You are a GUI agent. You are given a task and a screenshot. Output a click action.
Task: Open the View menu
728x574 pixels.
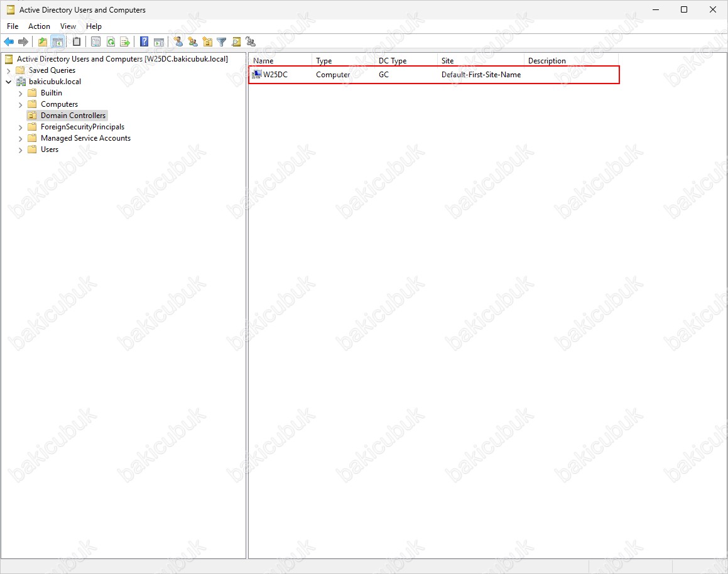tap(68, 26)
